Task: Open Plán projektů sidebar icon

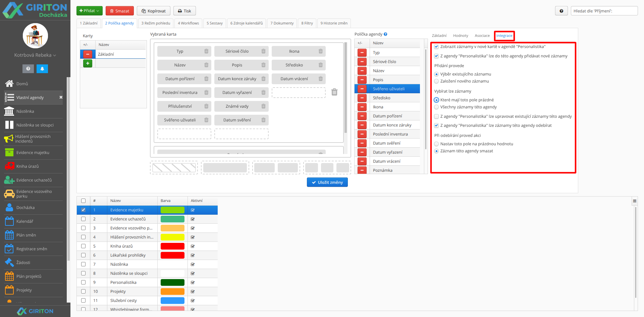Action: 9,276
